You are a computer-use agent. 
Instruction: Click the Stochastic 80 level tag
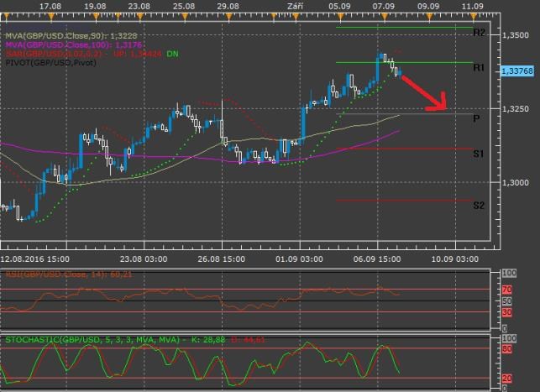pos(506,347)
